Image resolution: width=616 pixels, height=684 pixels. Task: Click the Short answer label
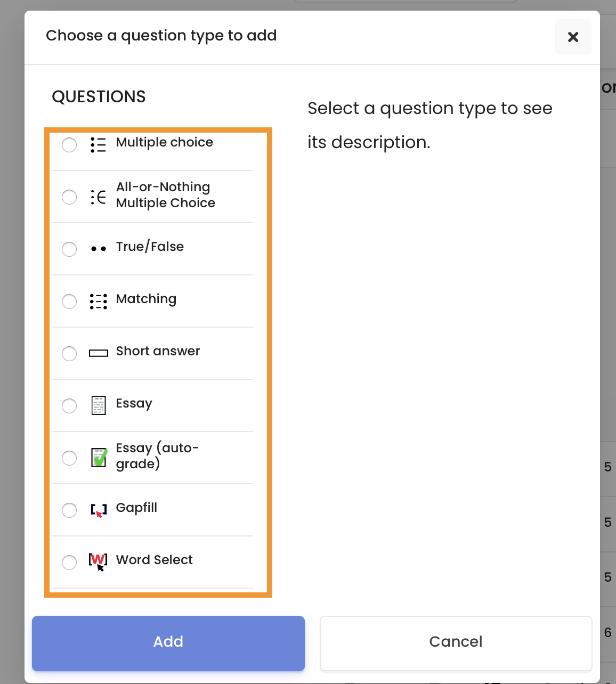[158, 351]
